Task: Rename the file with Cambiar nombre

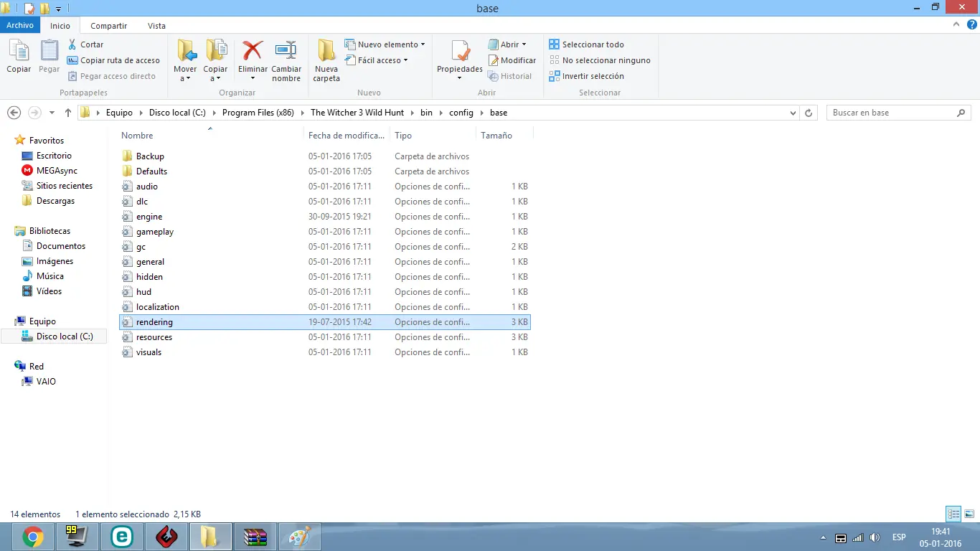Action: click(x=286, y=61)
